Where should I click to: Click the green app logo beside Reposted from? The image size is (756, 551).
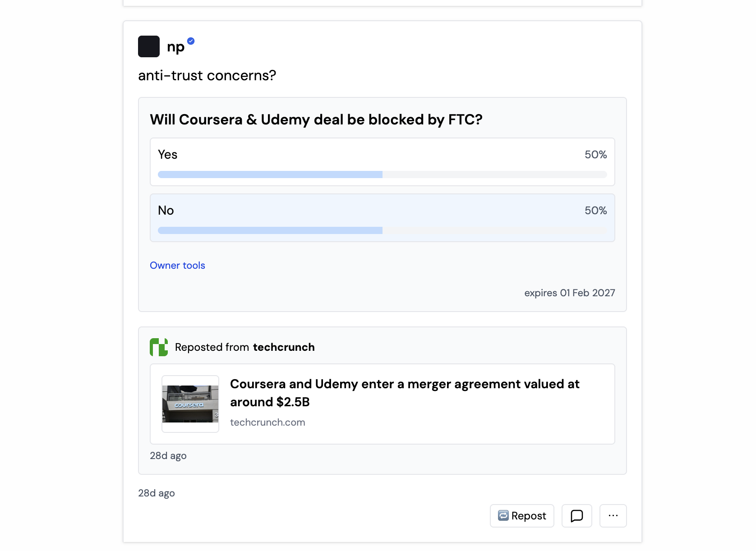pyautogui.click(x=158, y=347)
